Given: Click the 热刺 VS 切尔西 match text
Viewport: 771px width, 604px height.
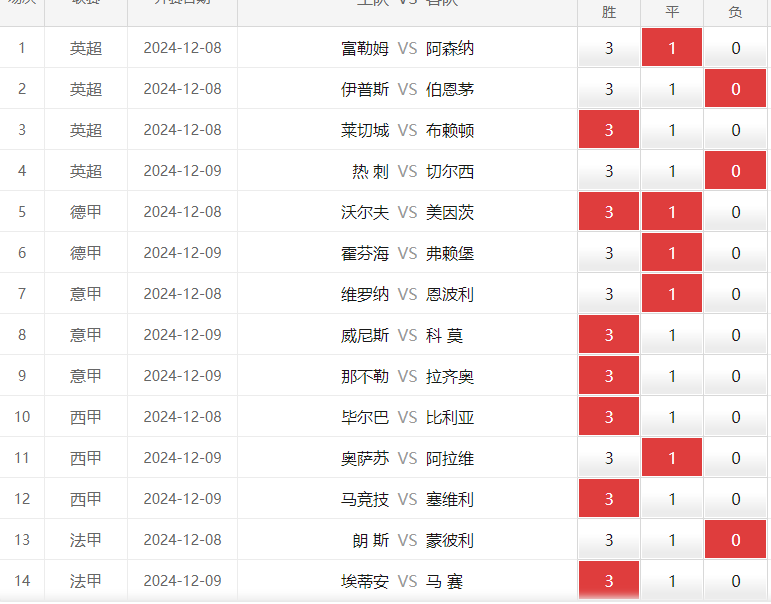Looking at the screenshot, I should [413, 171].
